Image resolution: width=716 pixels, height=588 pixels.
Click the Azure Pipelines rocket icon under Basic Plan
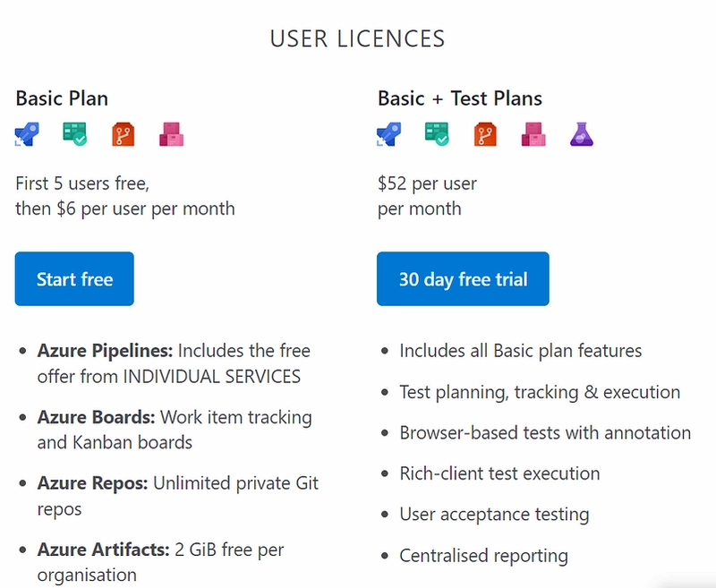coord(27,134)
